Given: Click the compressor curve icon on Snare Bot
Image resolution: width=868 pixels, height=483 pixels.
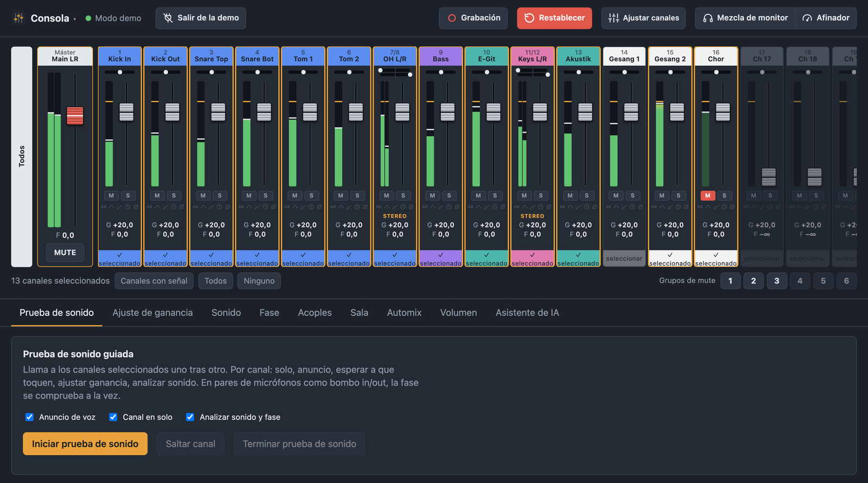Looking at the screenshot, I should (257, 207).
